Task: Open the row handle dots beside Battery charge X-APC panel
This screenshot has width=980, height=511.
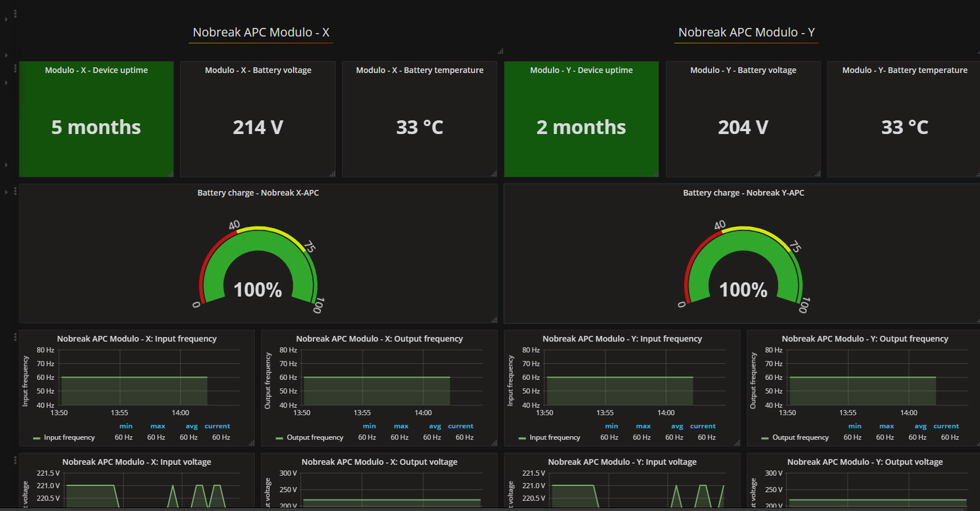Action: pyautogui.click(x=15, y=191)
